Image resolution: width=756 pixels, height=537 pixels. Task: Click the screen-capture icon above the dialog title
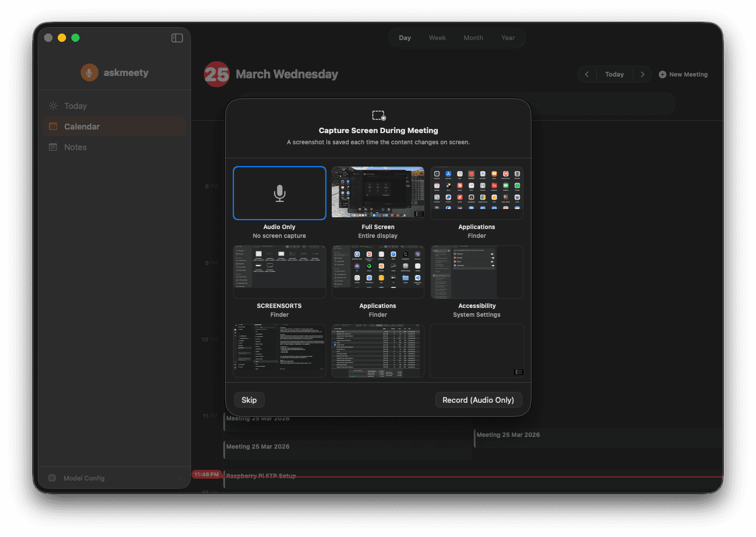pyautogui.click(x=378, y=115)
